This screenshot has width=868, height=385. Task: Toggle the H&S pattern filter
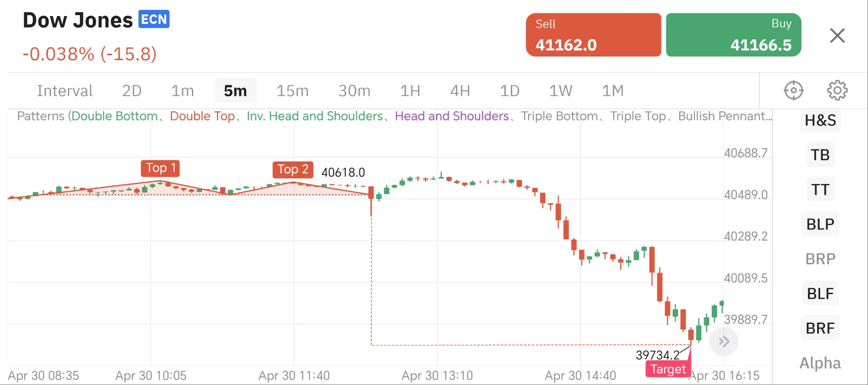[820, 120]
